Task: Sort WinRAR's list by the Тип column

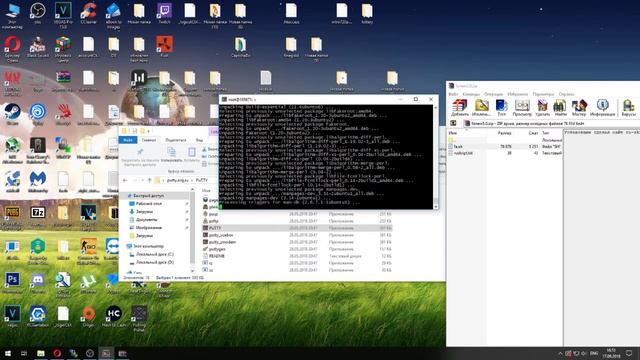Action: tap(546, 133)
